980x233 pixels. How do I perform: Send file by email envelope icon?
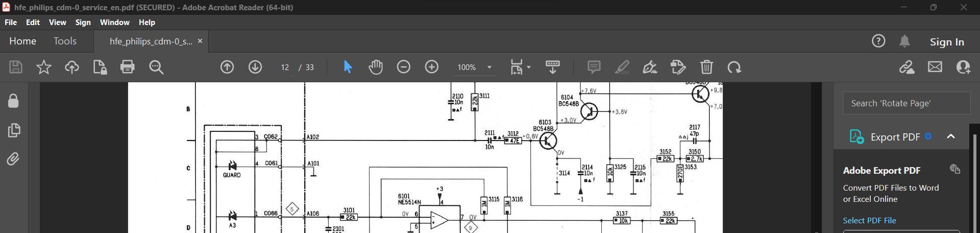coord(935,67)
